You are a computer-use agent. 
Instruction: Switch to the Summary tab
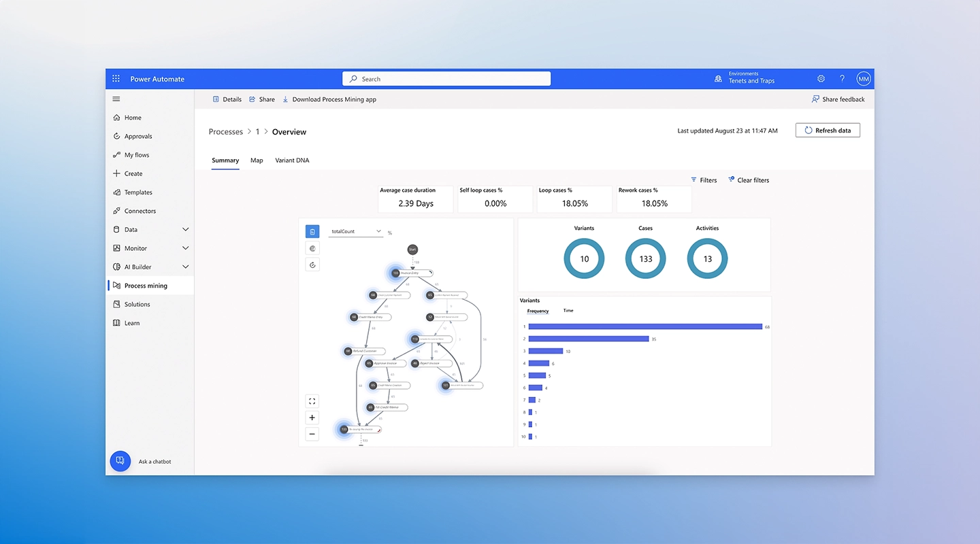tap(225, 160)
